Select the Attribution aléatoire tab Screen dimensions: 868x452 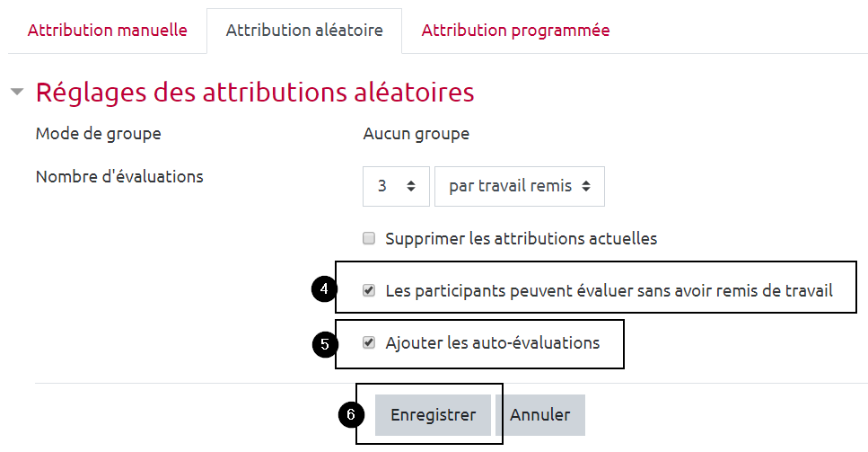(x=304, y=31)
